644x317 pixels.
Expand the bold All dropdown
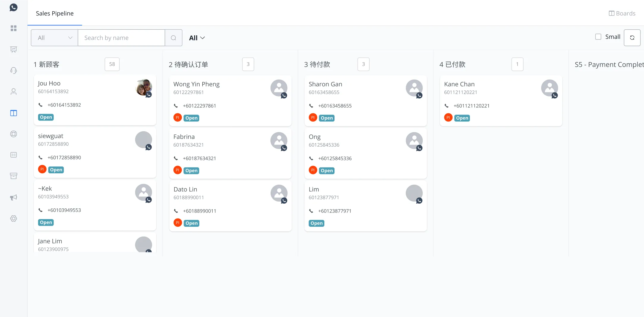tap(197, 38)
